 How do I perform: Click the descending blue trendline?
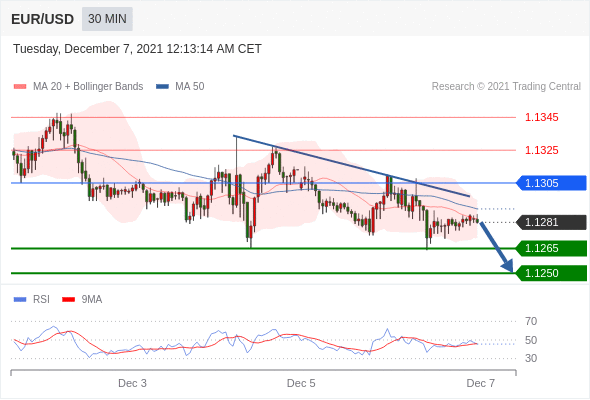pos(351,166)
